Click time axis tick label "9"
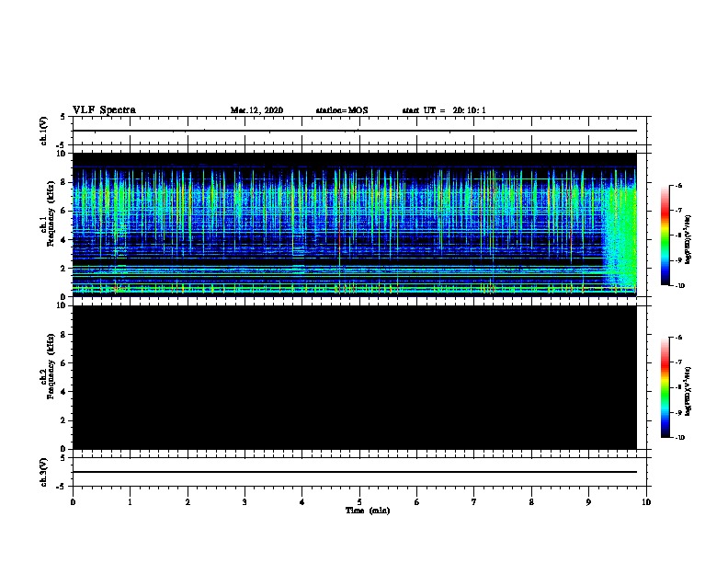This screenshot has height=563, width=728. 588,502
